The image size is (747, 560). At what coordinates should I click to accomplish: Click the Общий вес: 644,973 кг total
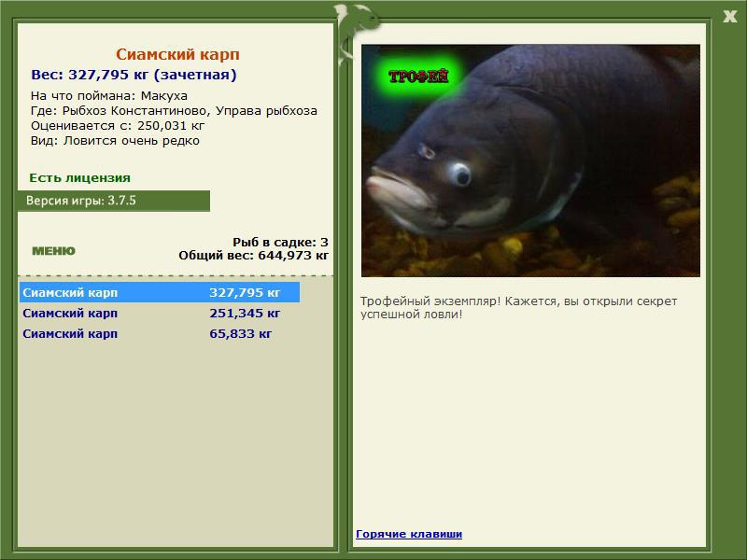click(253, 255)
